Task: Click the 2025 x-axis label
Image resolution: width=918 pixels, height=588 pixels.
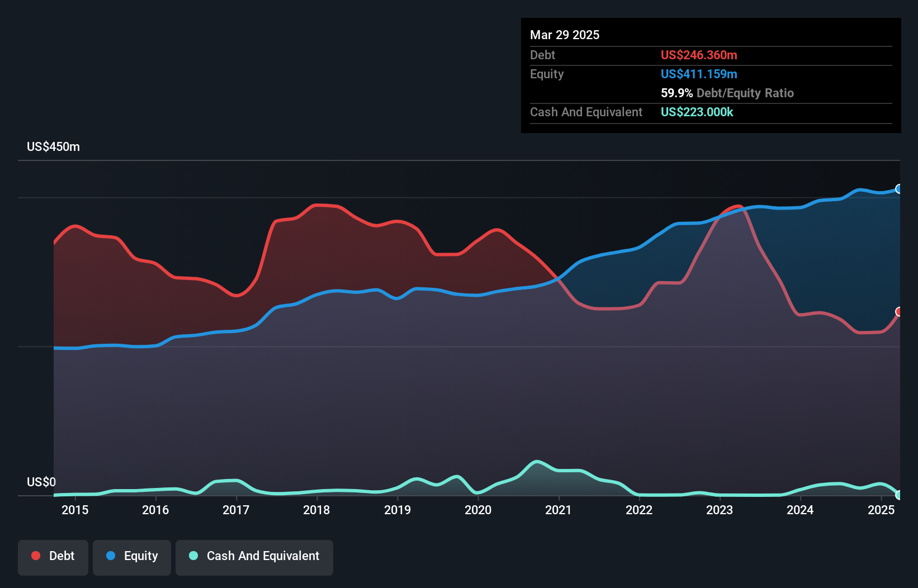Action: coord(881,510)
